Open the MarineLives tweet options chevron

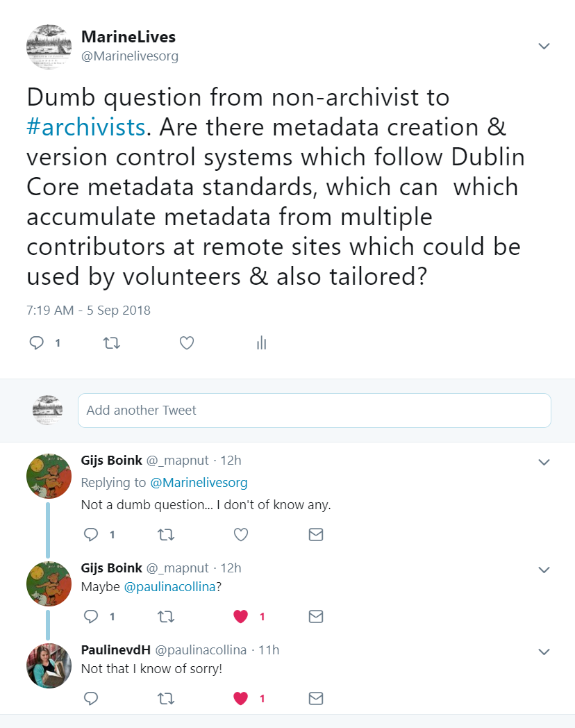544,47
